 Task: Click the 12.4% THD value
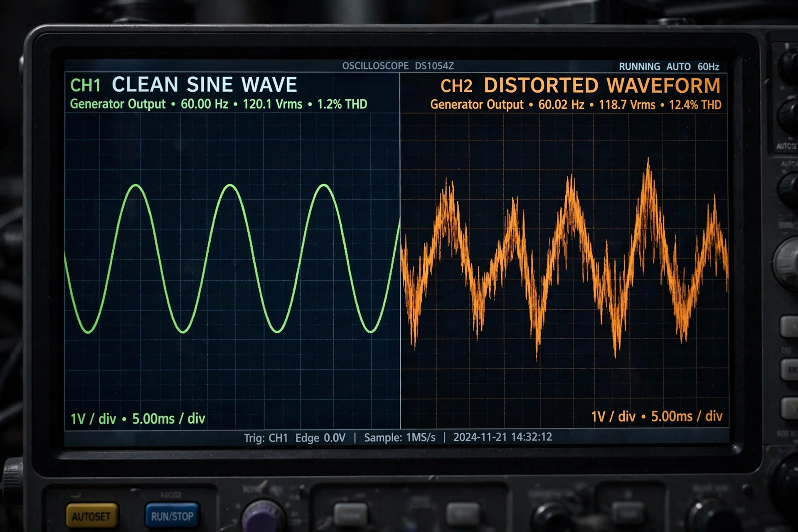(x=695, y=105)
